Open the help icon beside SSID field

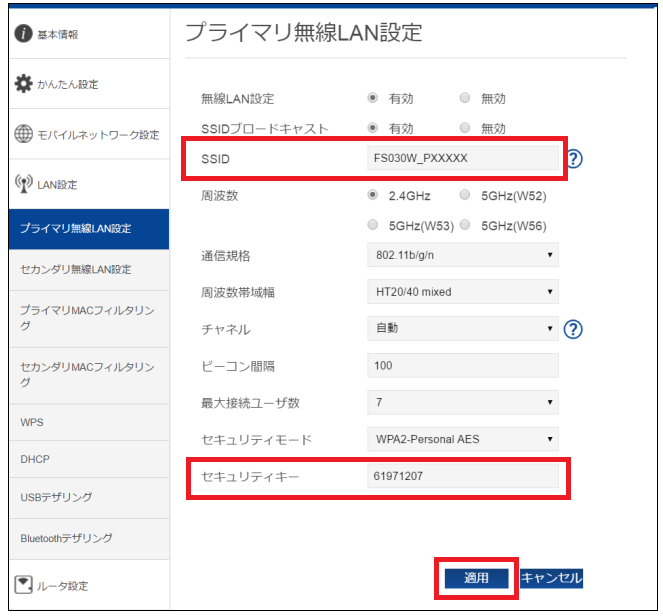click(x=574, y=159)
